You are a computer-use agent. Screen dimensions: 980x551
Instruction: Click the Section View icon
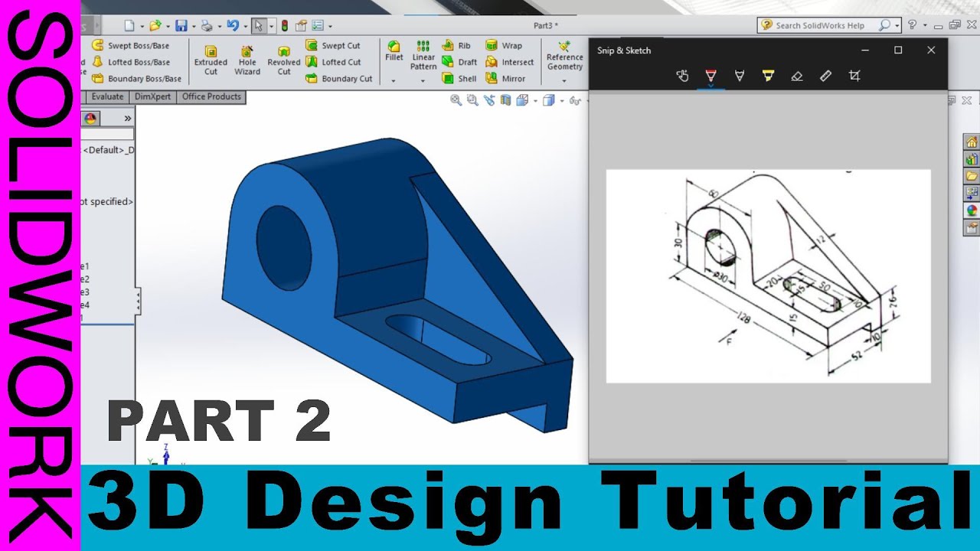tap(505, 100)
